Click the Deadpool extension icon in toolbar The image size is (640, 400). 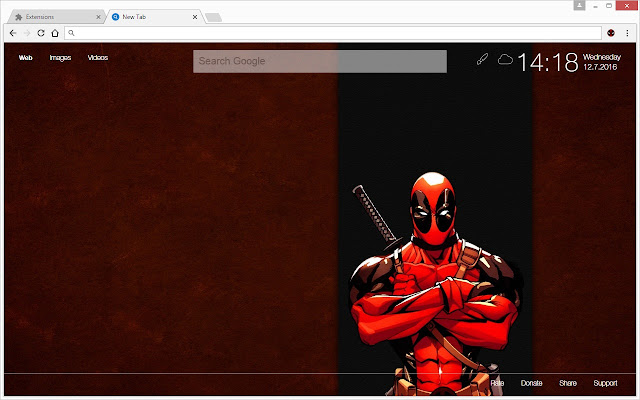(611, 33)
